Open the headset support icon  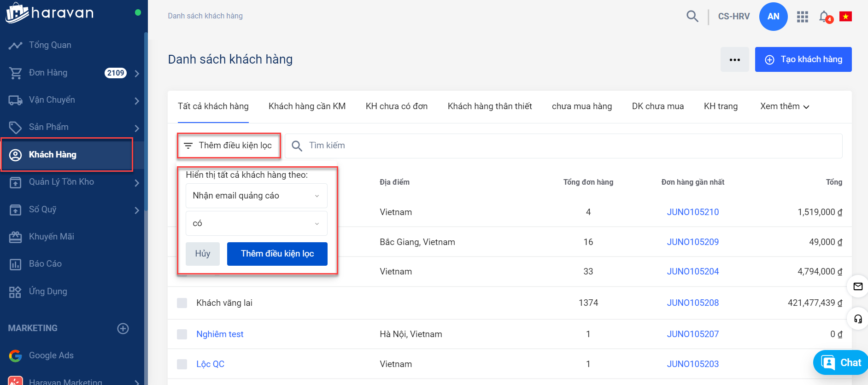[858, 319]
